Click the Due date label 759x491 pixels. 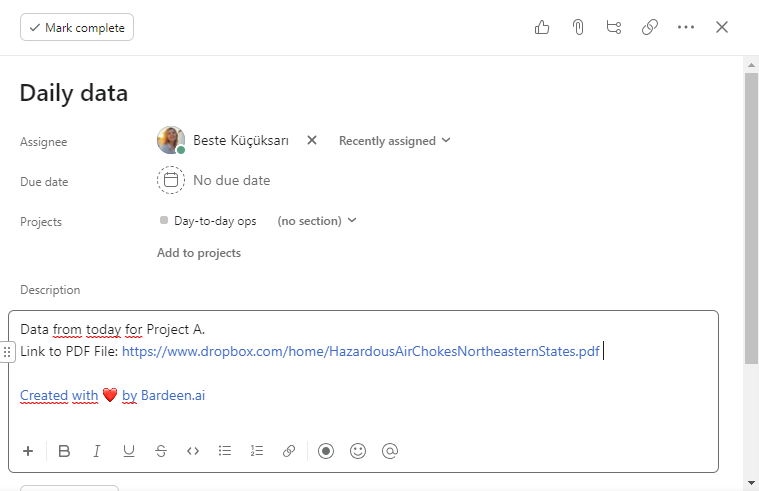coord(44,182)
